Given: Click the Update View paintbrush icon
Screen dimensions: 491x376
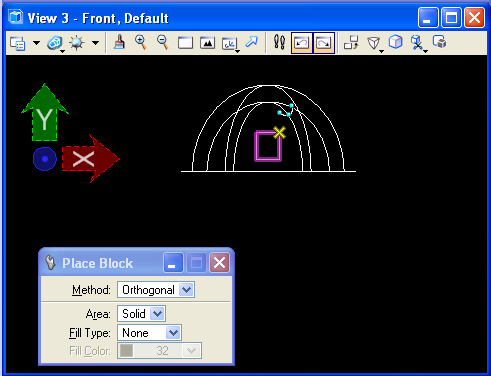Looking at the screenshot, I should tap(119, 43).
